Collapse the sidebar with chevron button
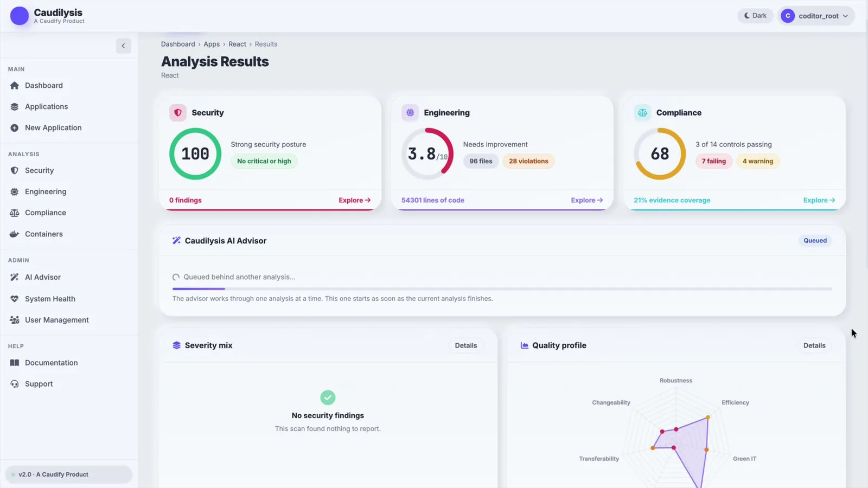The height and width of the screenshot is (488, 868). click(123, 46)
